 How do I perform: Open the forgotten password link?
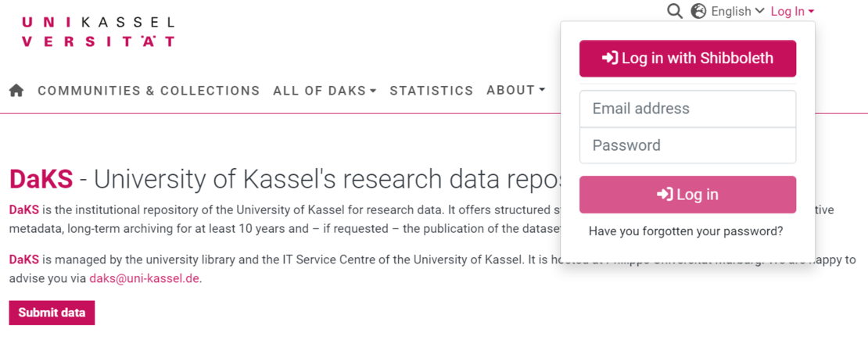[x=686, y=231]
